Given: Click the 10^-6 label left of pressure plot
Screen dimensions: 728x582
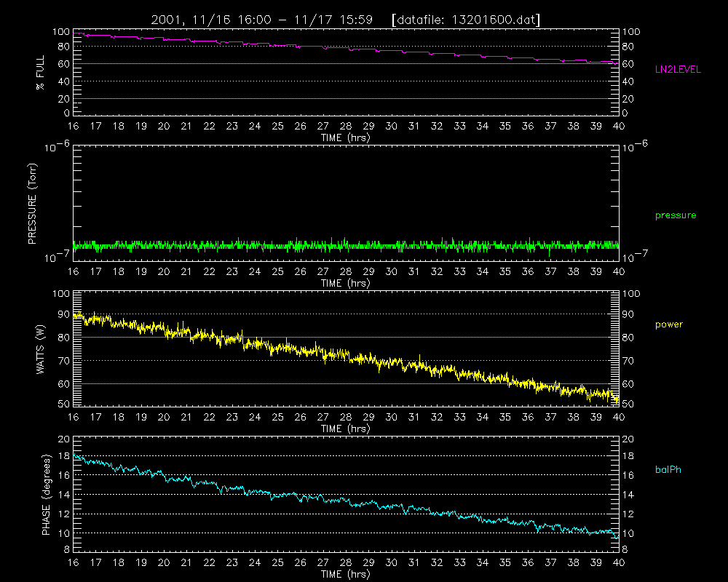Looking at the screenshot, I should click(57, 147).
